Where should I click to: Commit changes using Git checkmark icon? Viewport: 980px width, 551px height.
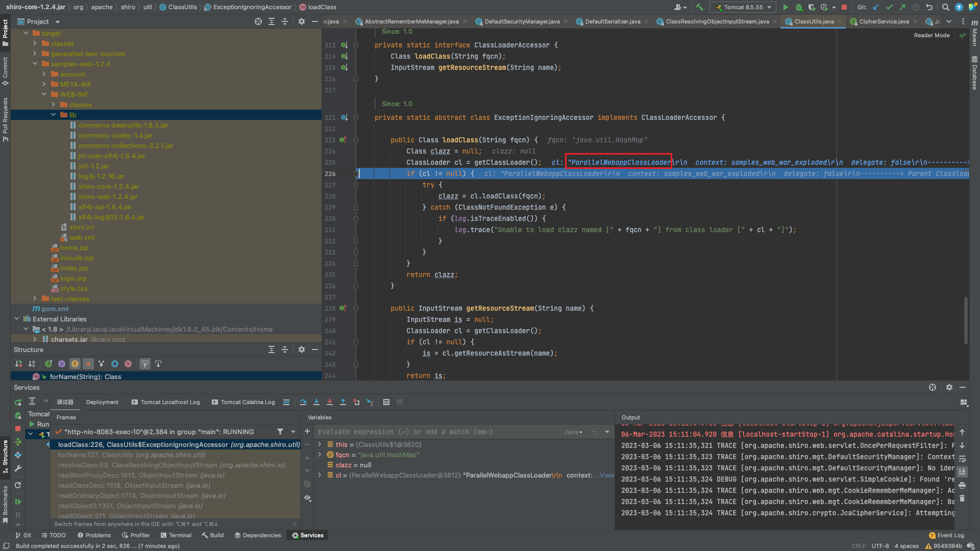(889, 7)
